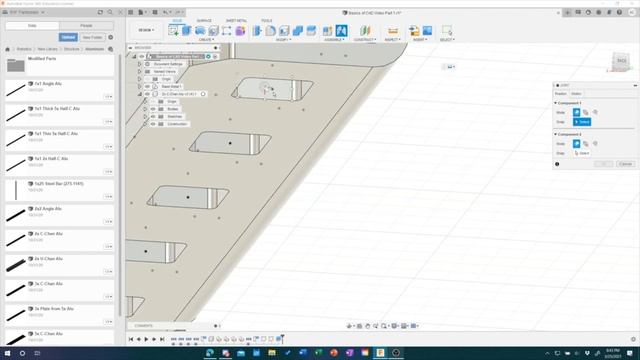Select the Shell tool icon
This screenshot has height=360, width=640.
coord(284,31)
